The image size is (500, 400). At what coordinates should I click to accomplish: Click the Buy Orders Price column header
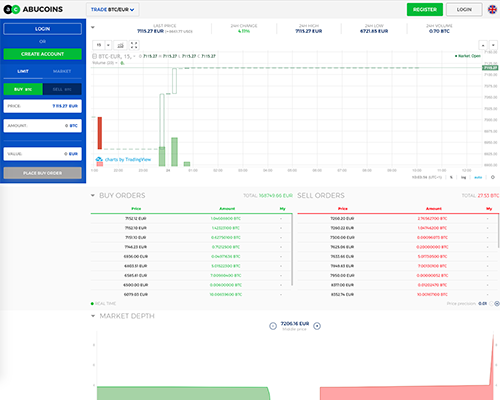coord(136,209)
